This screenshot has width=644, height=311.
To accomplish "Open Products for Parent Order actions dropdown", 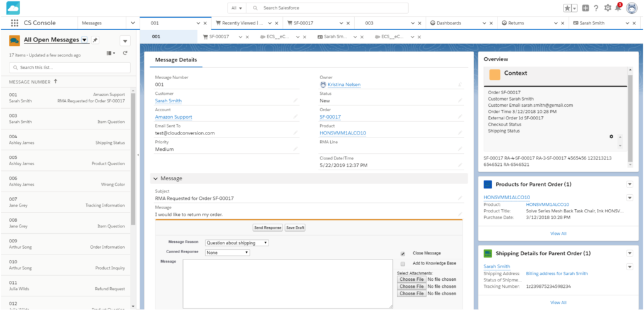I will pos(629,184).
